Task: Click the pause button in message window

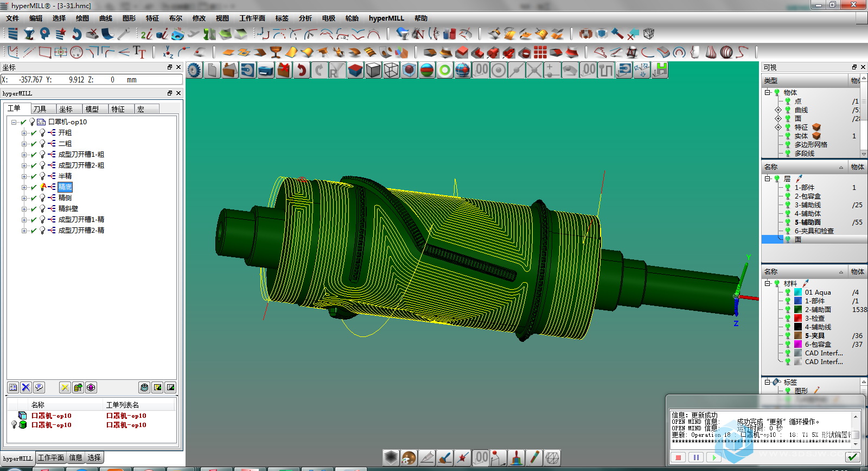Action: click(696, 457)
